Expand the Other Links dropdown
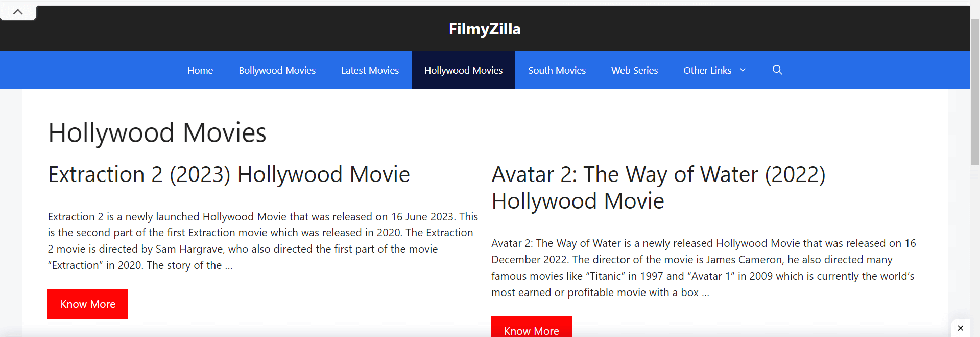980x337 pixels. point(707,70)
